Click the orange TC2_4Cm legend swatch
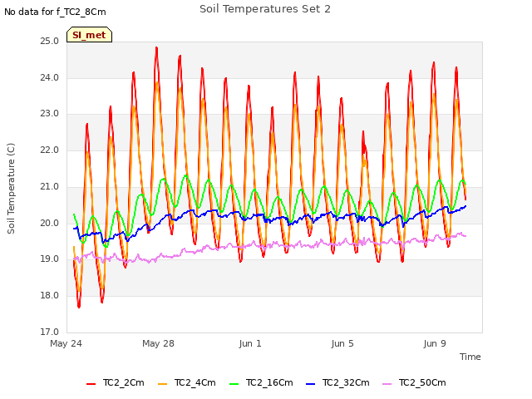The width and height of the screenshot is (532, 399). [x=163, y=384]
